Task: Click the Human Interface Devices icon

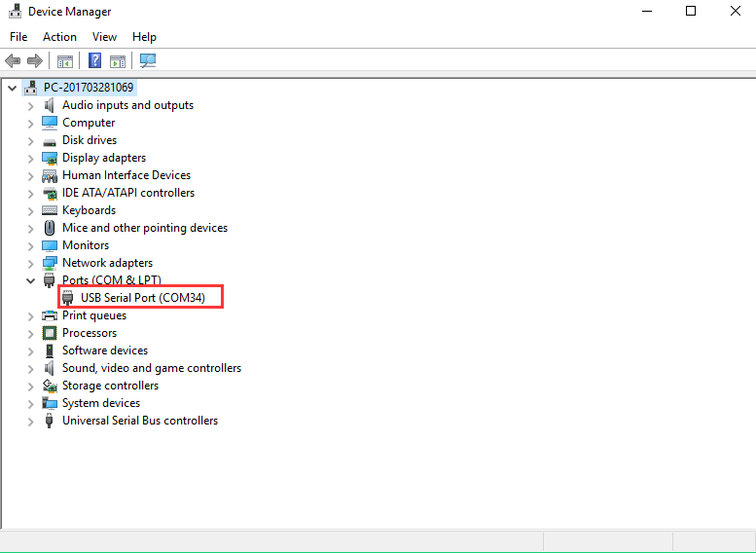Action: pyautogui.click(x=50, y=175)
